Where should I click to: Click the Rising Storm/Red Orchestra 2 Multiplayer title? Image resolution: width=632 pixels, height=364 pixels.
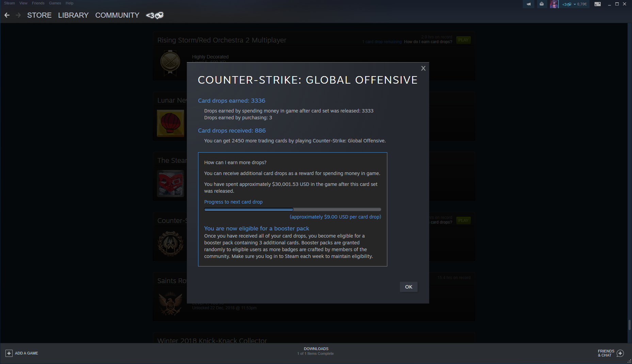click(x=222, y=40)
